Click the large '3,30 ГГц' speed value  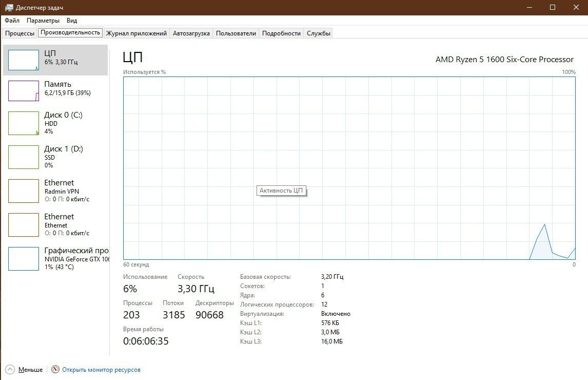coord(196,289)
